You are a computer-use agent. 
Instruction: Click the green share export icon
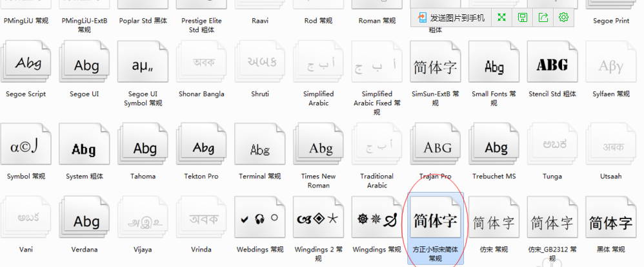click(543, 17)
